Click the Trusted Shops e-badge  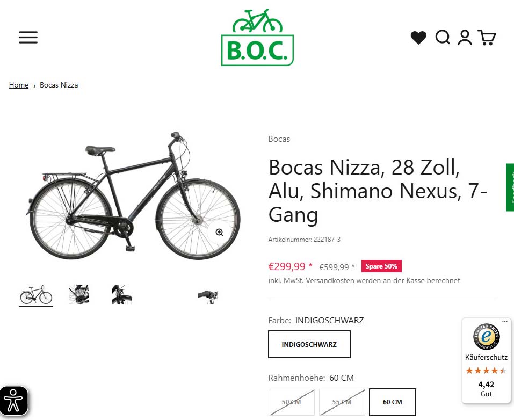pos(486,337)
